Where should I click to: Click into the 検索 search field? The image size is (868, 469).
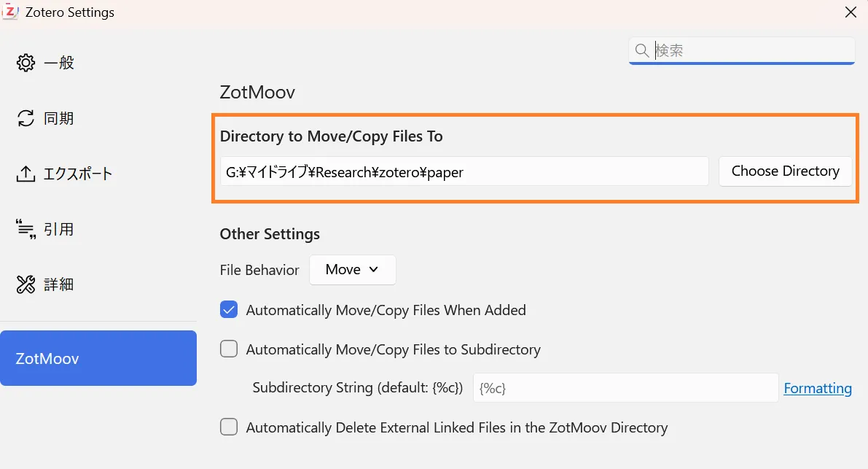[x=751, y=50]
